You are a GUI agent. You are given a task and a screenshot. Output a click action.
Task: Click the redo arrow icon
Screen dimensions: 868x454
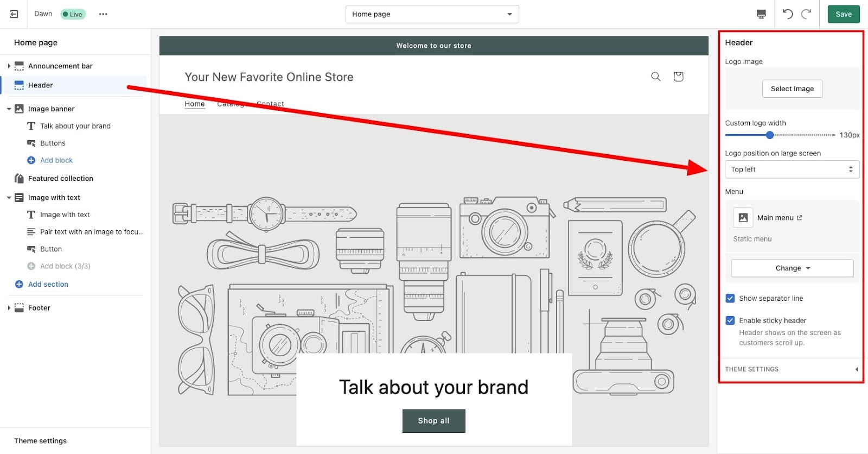(x=807, y=14)
